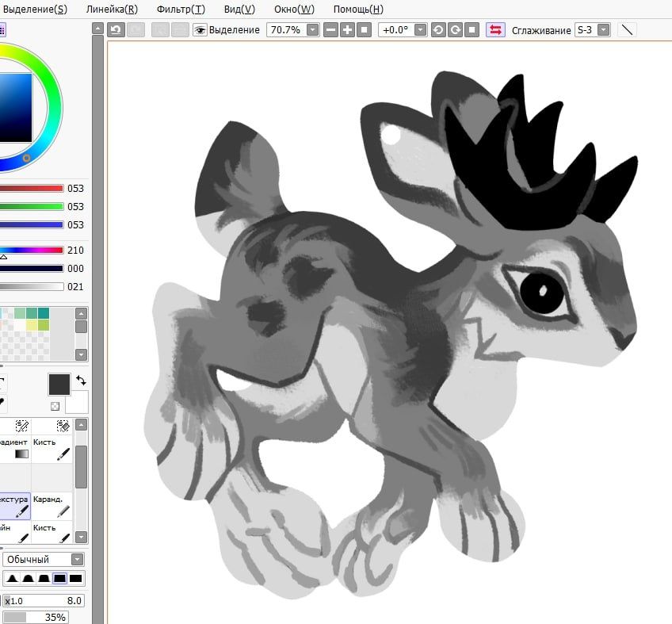Select the transparent color checker icon

click(55, 406)
